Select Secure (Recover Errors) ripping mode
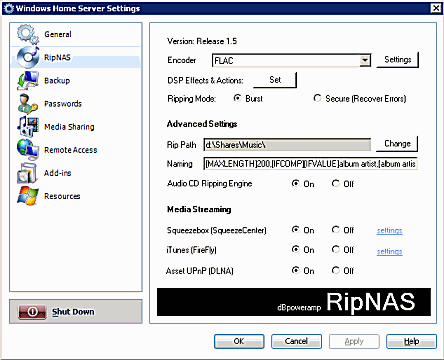Screen dimensions: 444x360 tap(317, 98)
